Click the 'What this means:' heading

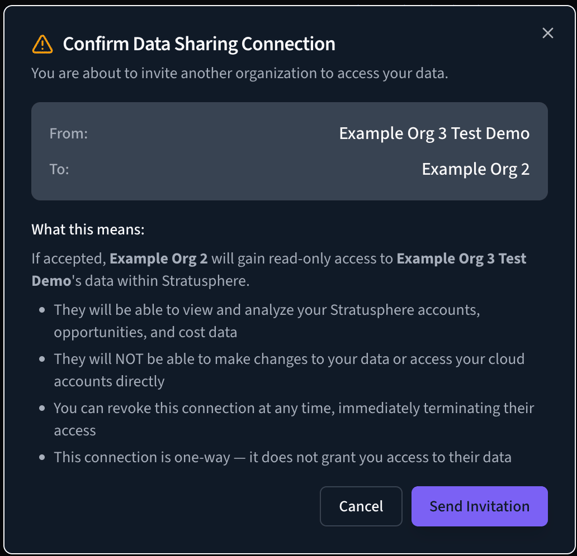[x=88, y=230]
